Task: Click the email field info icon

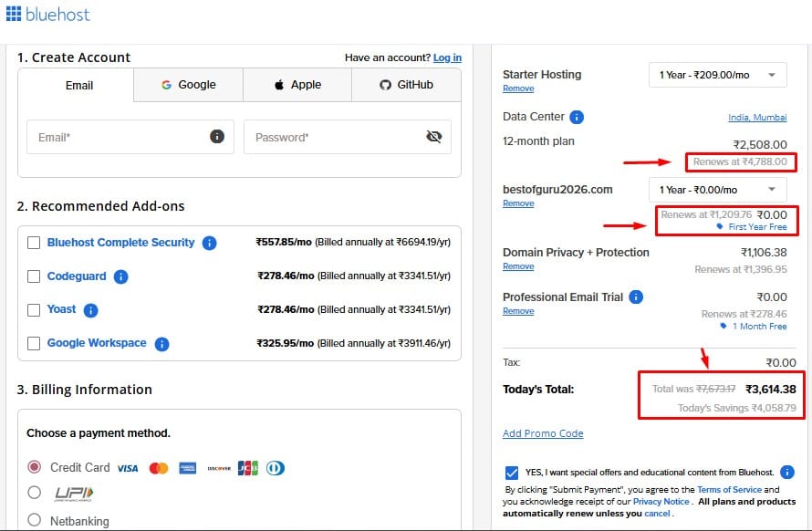Action: coord(217,136)
